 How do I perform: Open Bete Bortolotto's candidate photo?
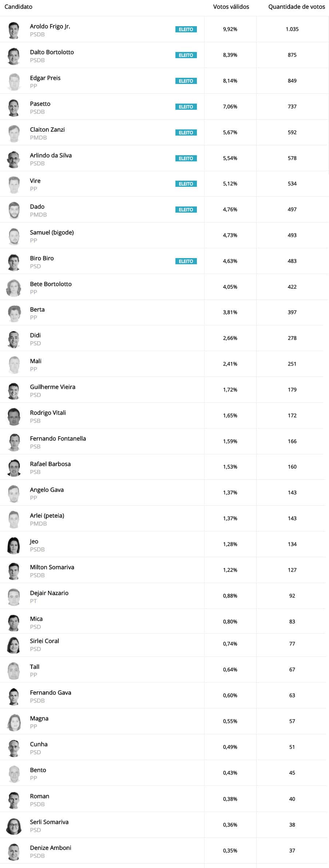pos(14,288)
